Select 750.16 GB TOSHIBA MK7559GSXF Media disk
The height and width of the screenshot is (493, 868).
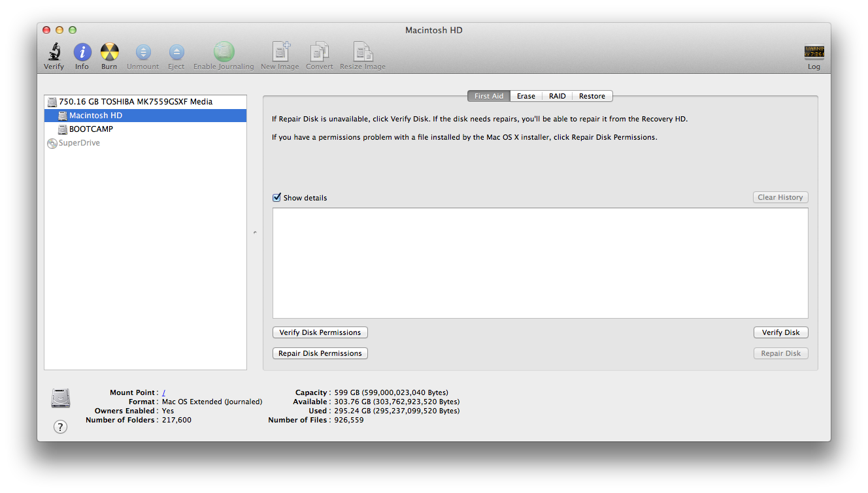pyautogui.click(x=145, y=102)
